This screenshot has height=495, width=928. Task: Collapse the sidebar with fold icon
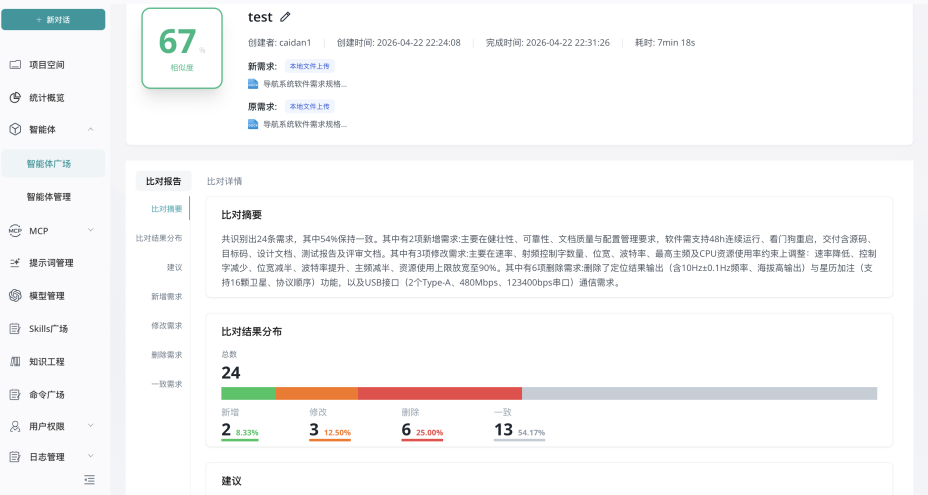pyautogui.click(x=89, y=480)
